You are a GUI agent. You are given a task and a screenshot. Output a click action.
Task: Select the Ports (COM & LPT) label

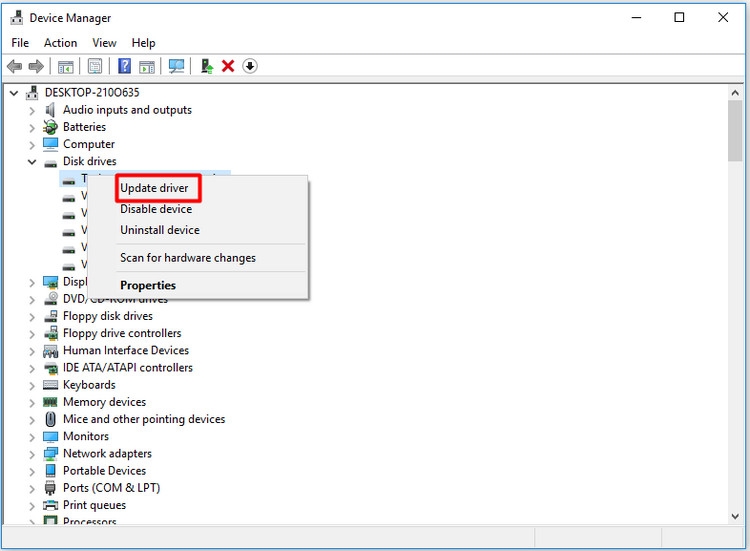pyautogui.click(x=111, y=488)
